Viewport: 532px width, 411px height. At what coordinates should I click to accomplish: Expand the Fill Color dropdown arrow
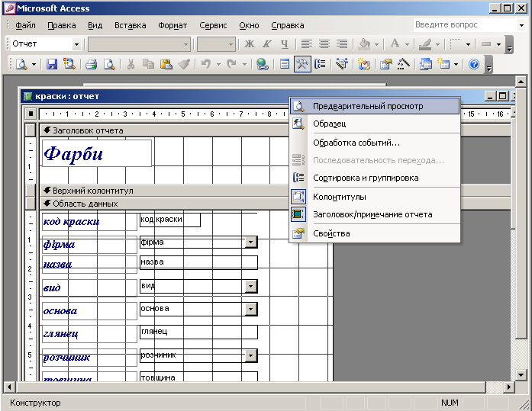point(376,44)
